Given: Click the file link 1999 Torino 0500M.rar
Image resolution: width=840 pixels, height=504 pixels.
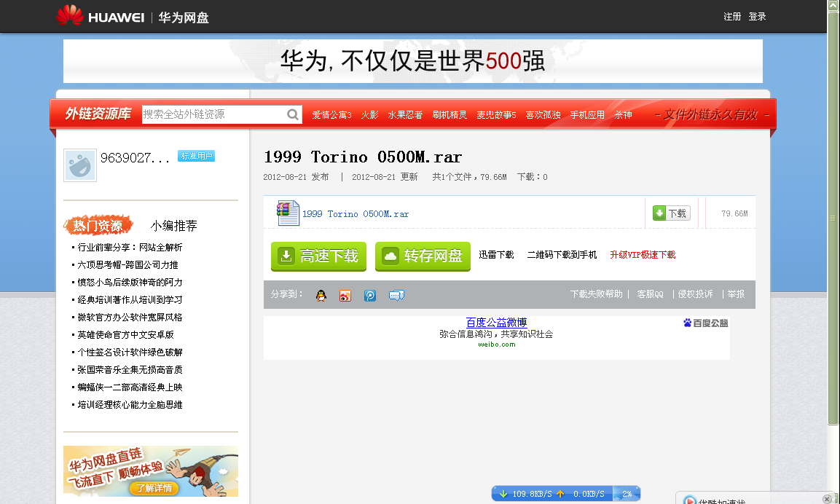Looking at the screenshot, I should coord(356,214).
